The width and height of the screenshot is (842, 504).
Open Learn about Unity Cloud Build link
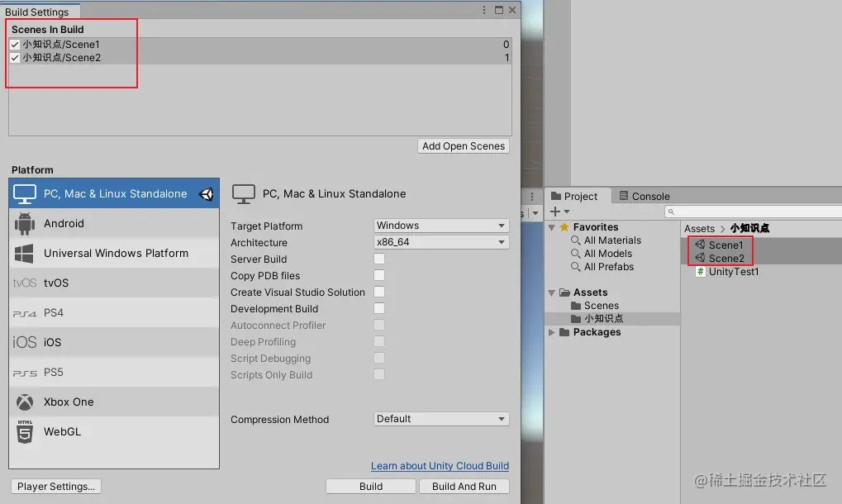440,466
